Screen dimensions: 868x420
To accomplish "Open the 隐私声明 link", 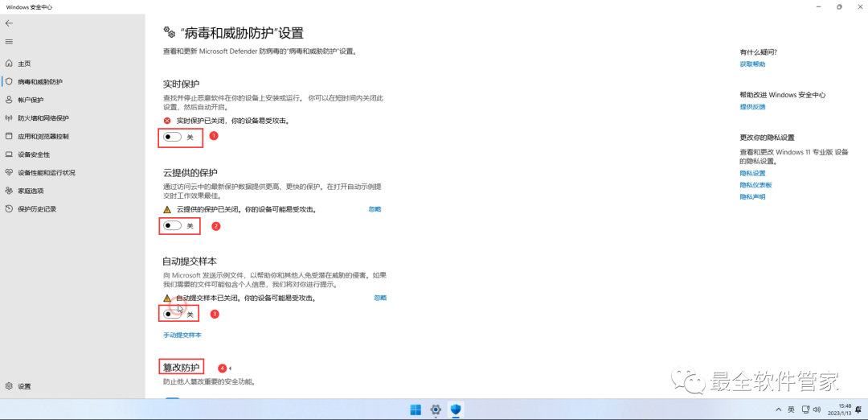I will [753, 196].
